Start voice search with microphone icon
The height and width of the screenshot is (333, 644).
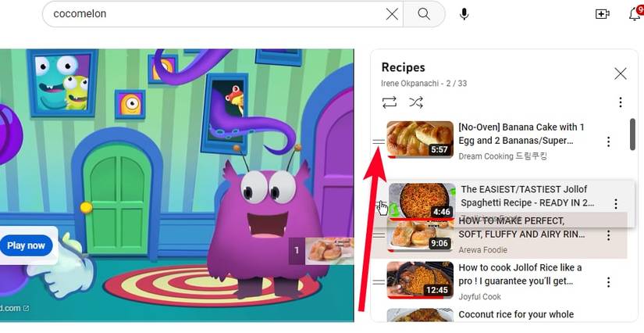[x=464, y=14]
